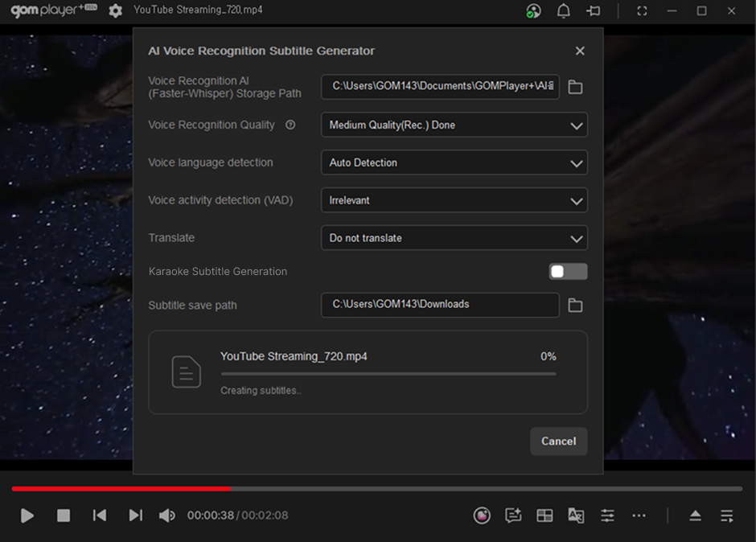
Task: Enable Karaoke Subtitle Generation switch
Action: (568, 272)
